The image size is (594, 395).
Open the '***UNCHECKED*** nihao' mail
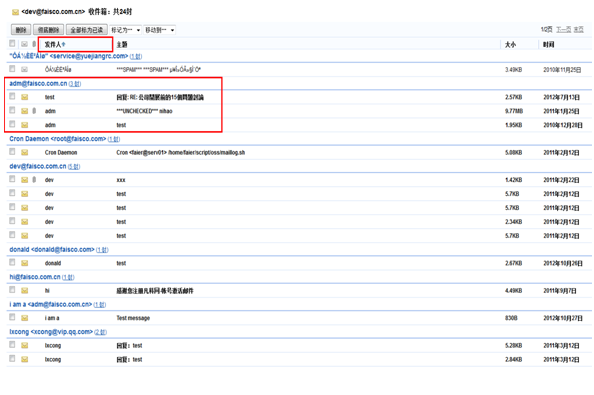(x=144, y=111)
